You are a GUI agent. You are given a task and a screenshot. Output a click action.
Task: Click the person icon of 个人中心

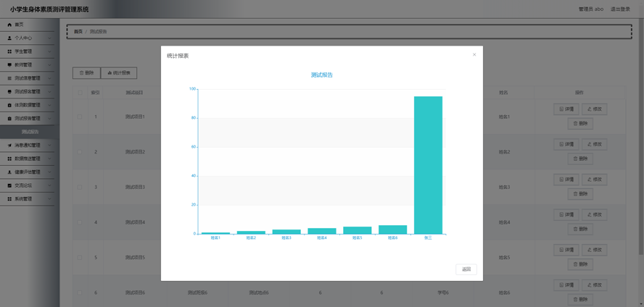[x=9, y=38]
